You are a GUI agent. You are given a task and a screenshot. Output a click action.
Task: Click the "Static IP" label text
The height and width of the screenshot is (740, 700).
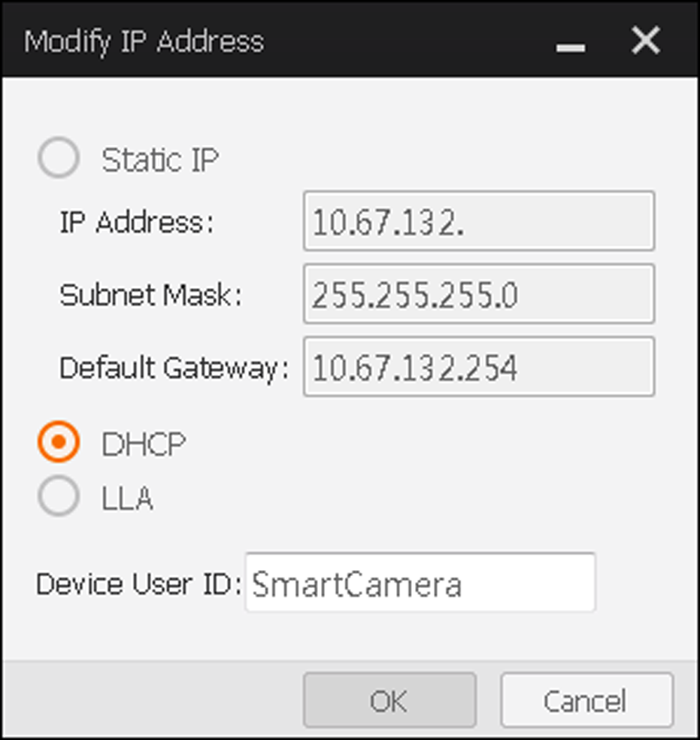160,159
